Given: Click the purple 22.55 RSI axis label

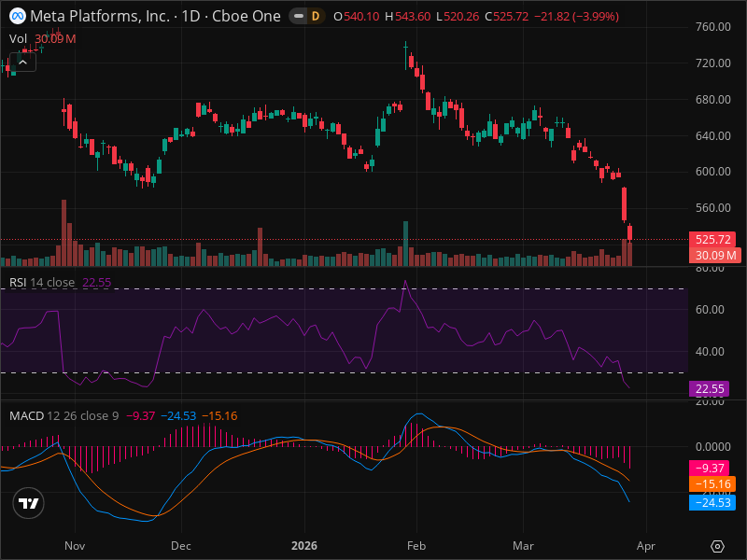Looking at the screenshot, I should click(710, 389).
